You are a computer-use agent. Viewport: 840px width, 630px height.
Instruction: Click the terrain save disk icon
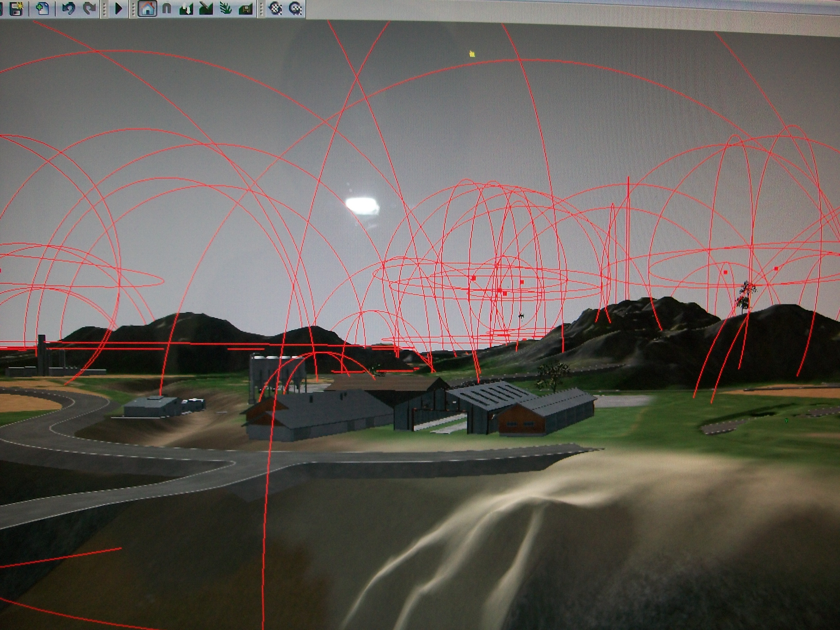point(246,8)
